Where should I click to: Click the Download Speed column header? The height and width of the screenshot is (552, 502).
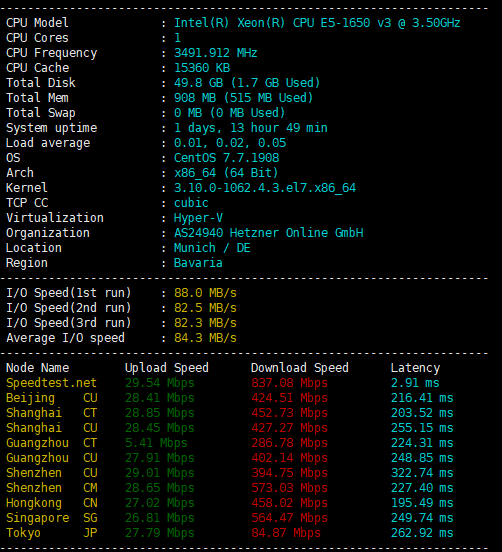(x=300, y=368)
